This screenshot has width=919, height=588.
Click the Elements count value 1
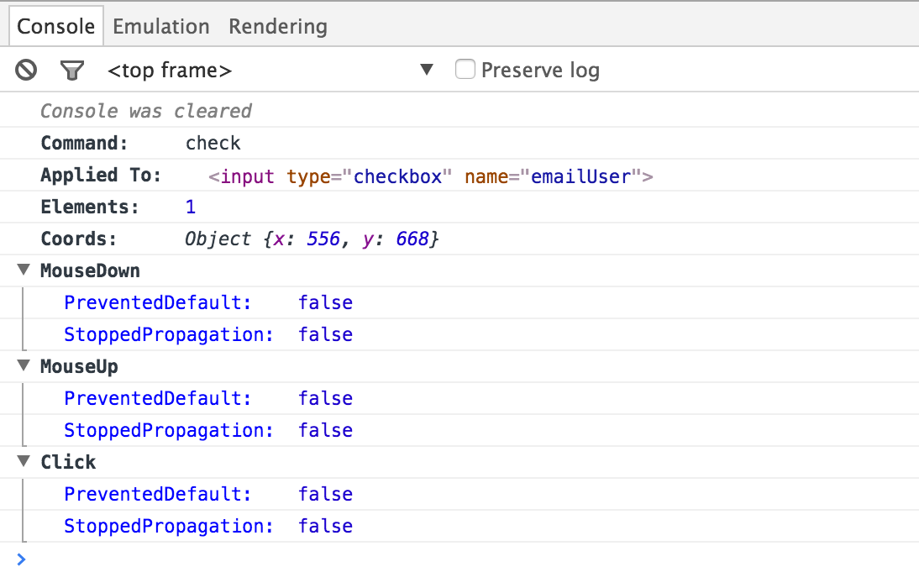191,207
